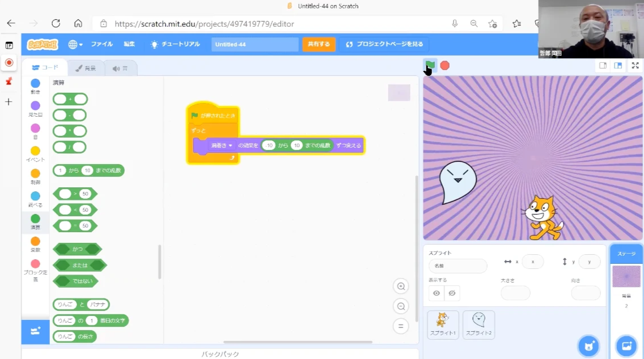Open チュートリアル tutorials

pos(175,44)
